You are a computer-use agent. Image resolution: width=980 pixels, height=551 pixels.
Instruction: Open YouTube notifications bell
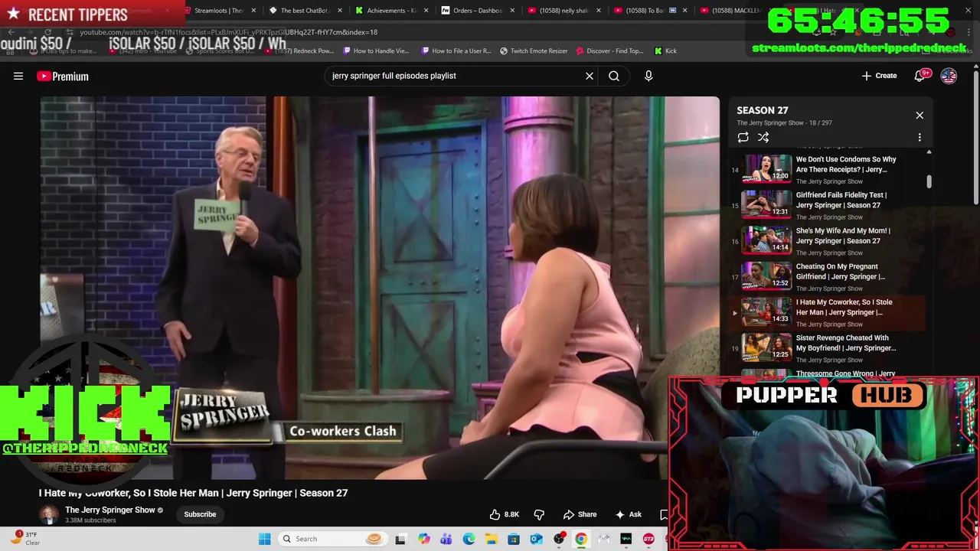920,76
